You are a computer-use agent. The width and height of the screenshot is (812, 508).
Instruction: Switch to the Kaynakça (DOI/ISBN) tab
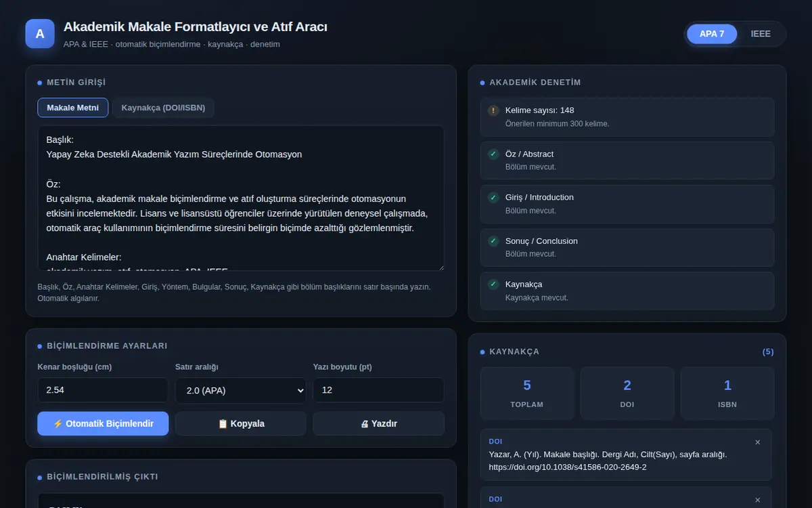[163, 108]
